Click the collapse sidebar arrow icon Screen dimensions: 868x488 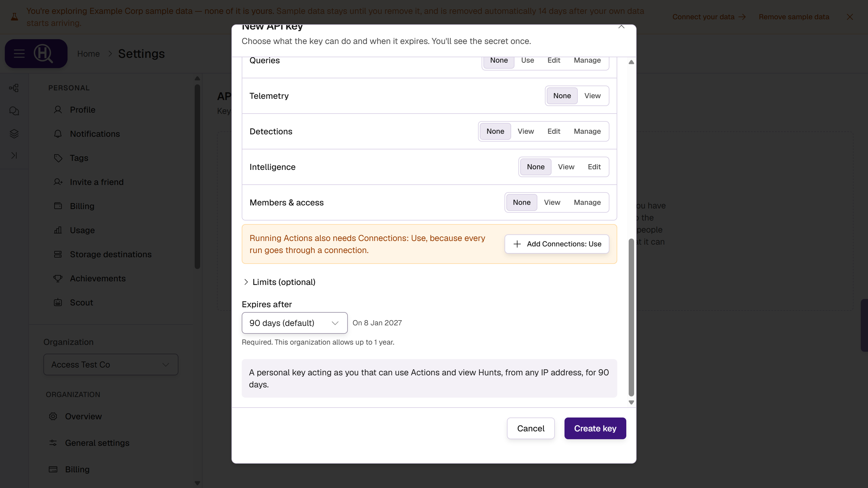pos(14,155)
